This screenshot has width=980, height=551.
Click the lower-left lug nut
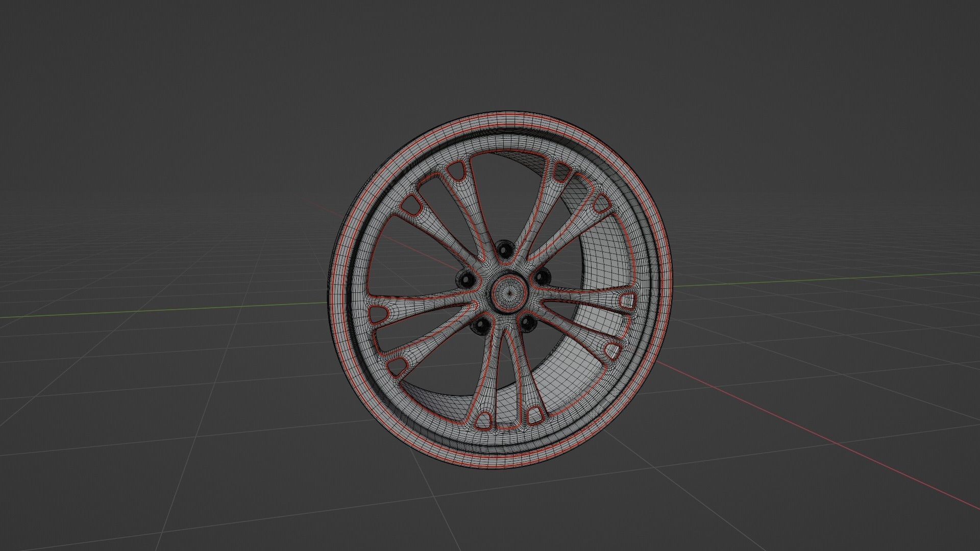click(x=480, y=324)
